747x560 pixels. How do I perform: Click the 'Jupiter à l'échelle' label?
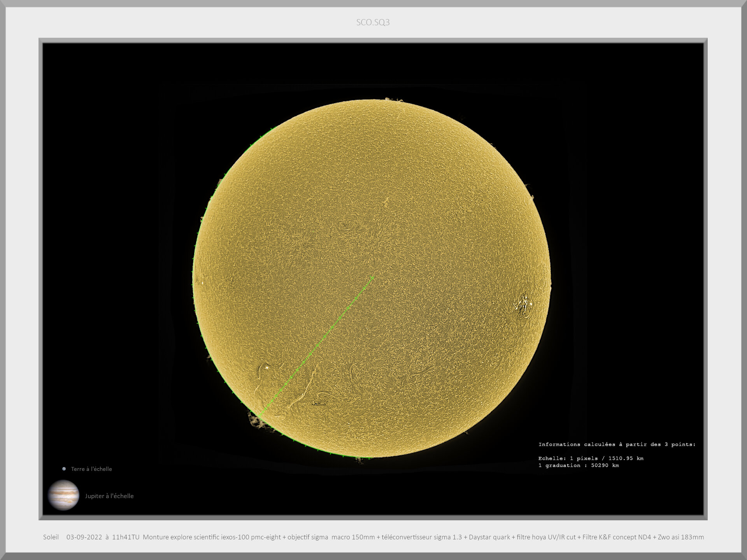point(109,496)
